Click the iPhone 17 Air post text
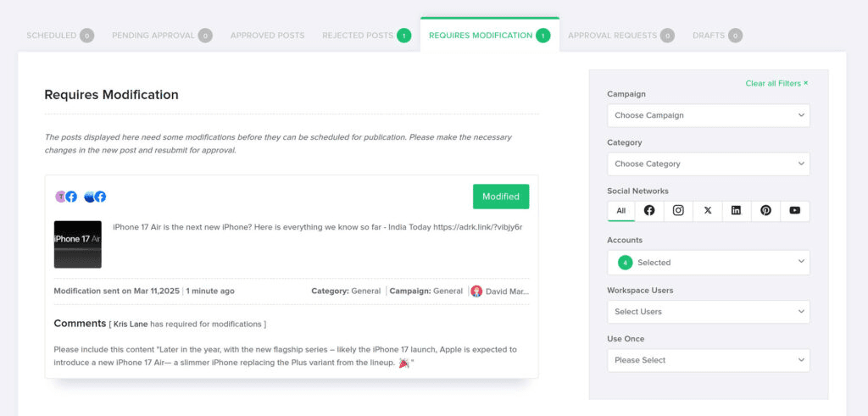This screenshot has width=868, height=416. pyautogui.click(x=318, y=227)
